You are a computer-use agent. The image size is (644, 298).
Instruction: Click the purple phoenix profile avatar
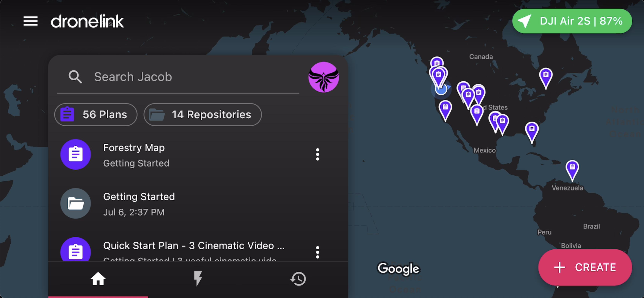[x=323, y=77]
